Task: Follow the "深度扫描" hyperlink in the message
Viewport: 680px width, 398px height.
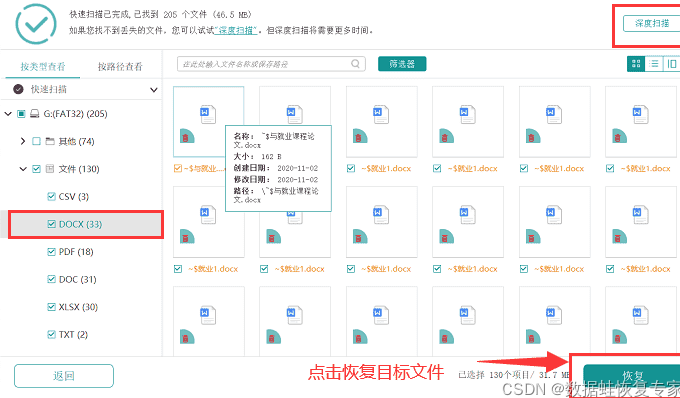Action: pyautogui.click(x=236, y=30)
